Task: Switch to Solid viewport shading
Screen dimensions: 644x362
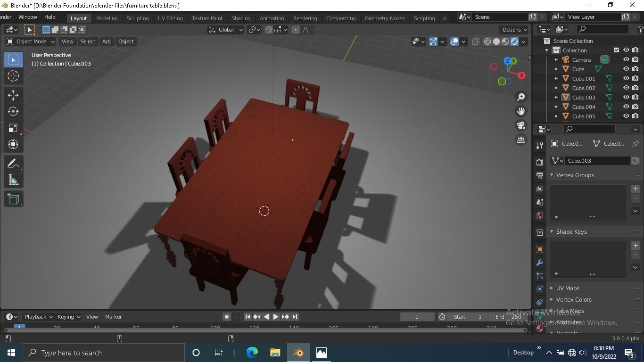Action: 496,41
